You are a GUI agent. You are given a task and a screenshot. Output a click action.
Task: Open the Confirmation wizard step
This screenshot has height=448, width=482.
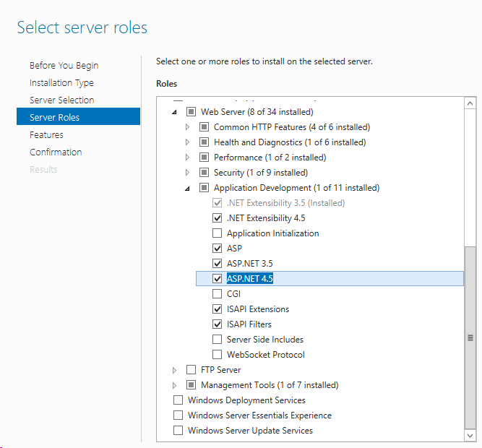click(x=56, y=152)
